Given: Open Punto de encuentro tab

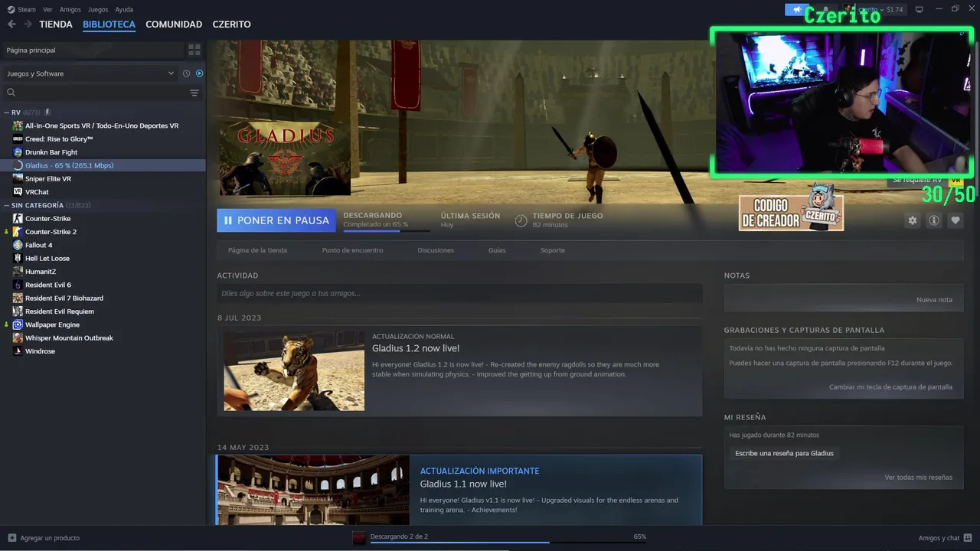Looking at the screenshot, I should [x=352, y=250].
